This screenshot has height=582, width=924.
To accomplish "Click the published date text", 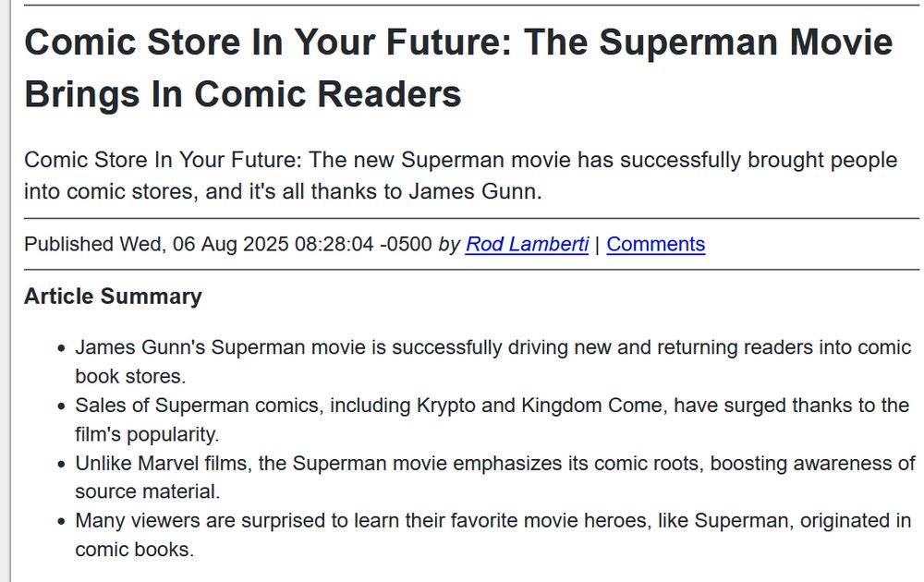I will click(x=228, y=244).
